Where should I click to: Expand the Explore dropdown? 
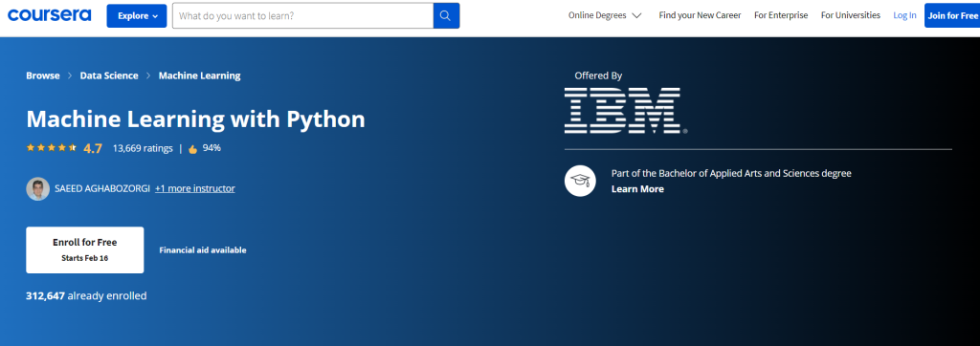click(137, 15)
